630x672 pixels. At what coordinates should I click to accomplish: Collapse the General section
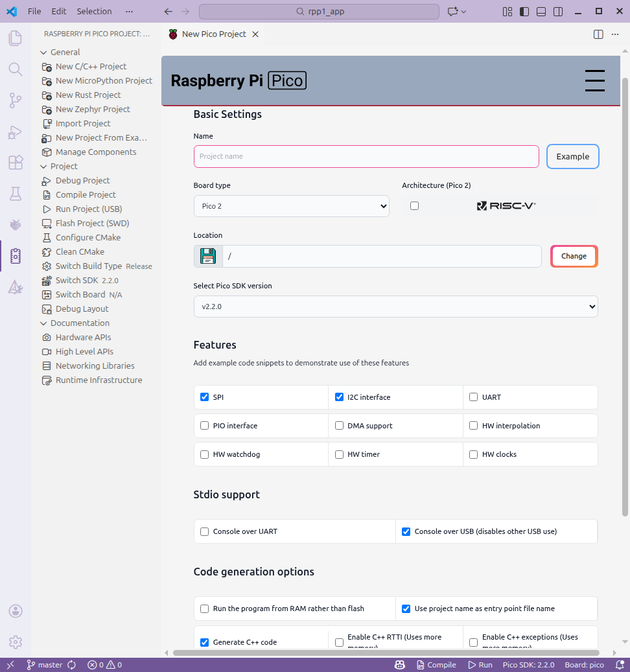43,52
